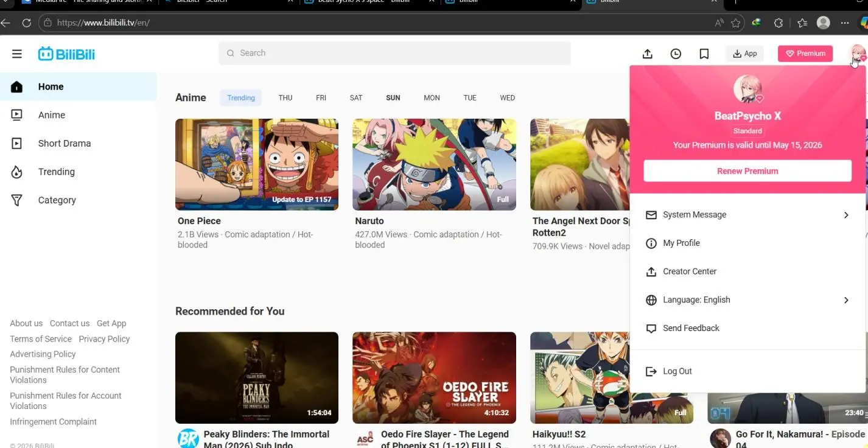Click browser back arrow
The width and height of the screenshot is (868, 448).
pyautogui.click(x=6, y=23)
